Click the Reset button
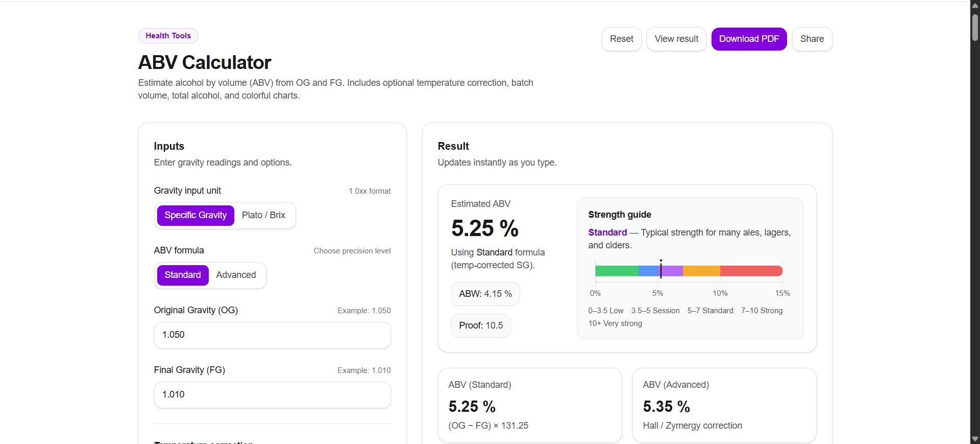980x444 pixels. [621, 39]
